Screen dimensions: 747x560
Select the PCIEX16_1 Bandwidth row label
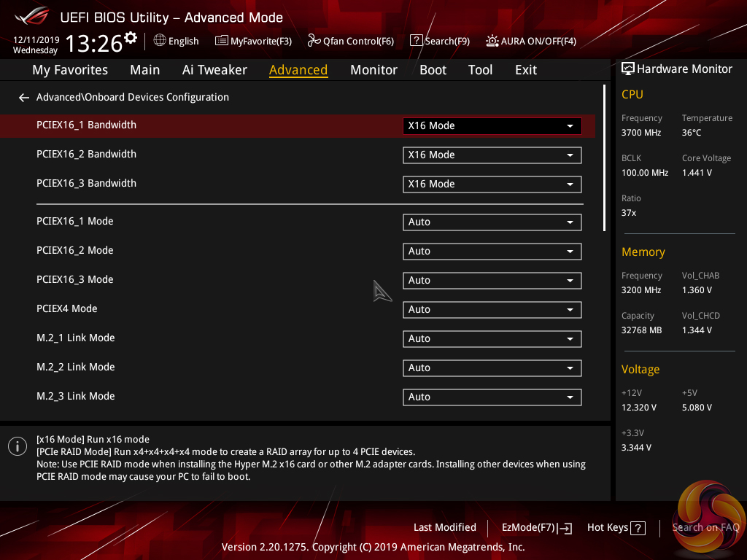[86, 125]
